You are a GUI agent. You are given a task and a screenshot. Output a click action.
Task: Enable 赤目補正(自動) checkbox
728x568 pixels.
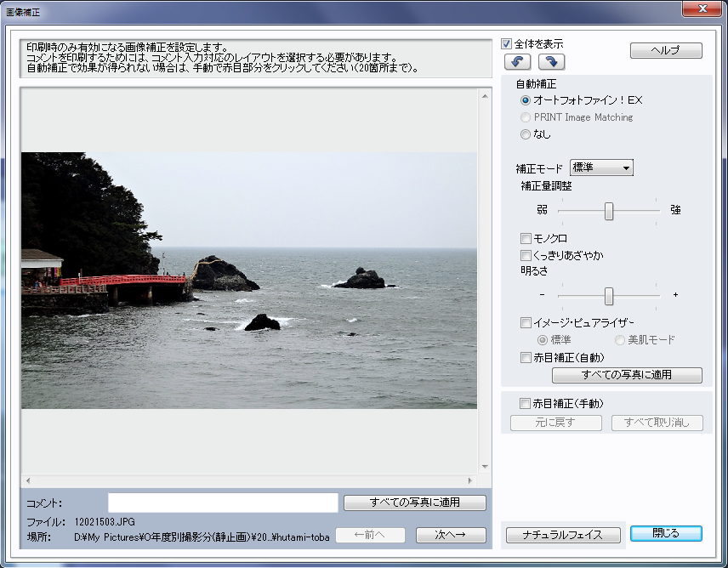(526, 358)
